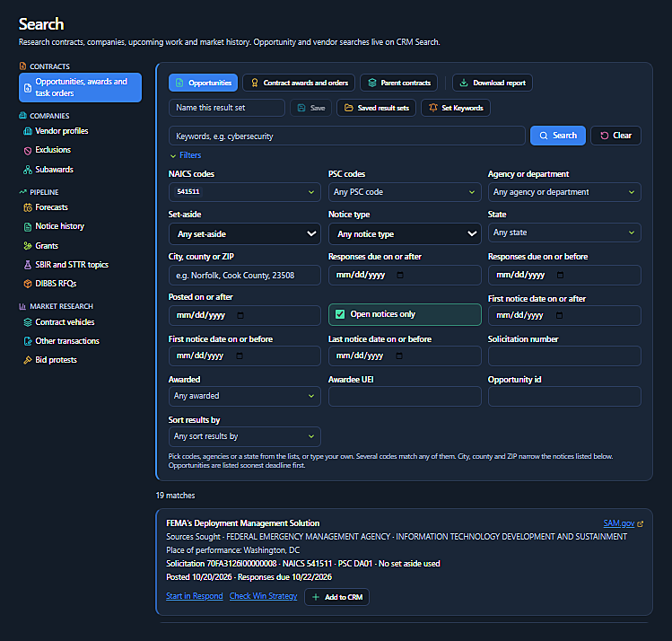Open the NAICS codes dropdown
Screen dimensions: 672x641
pos(245,192)
